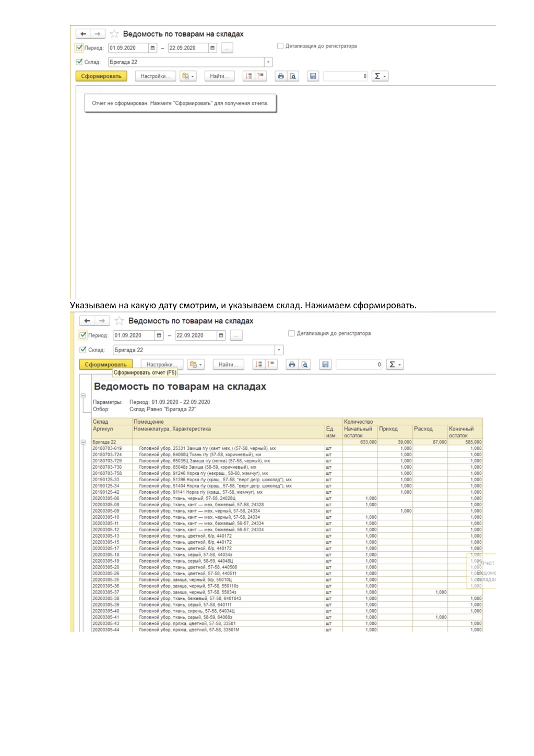Viewport: 534px width, 756px height.
Task: Select the 'Расход' column header
Action: tap(430, 432)
